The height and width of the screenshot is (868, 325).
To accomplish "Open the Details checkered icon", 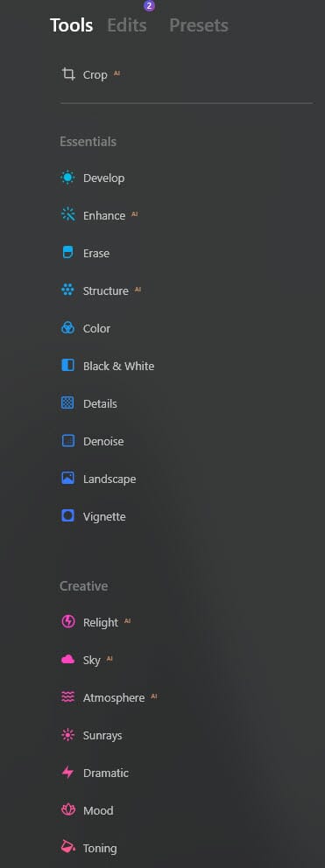I will (67, 403).
